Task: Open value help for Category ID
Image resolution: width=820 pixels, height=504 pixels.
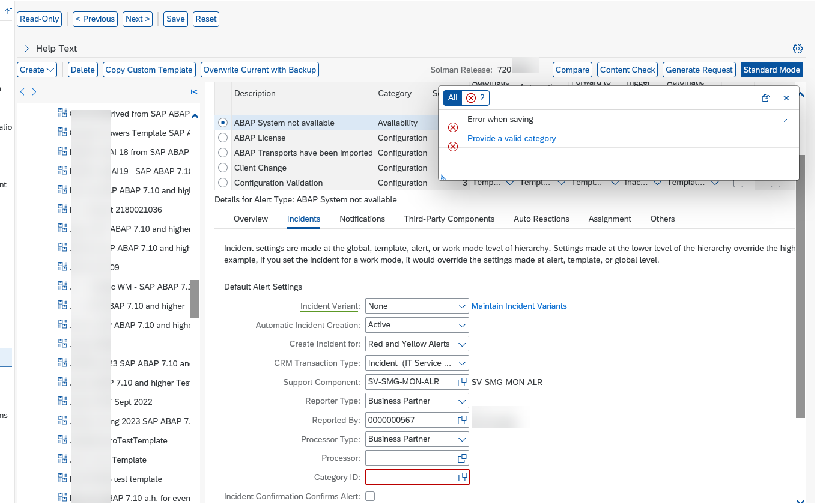Action: click(x=463, y=477)
